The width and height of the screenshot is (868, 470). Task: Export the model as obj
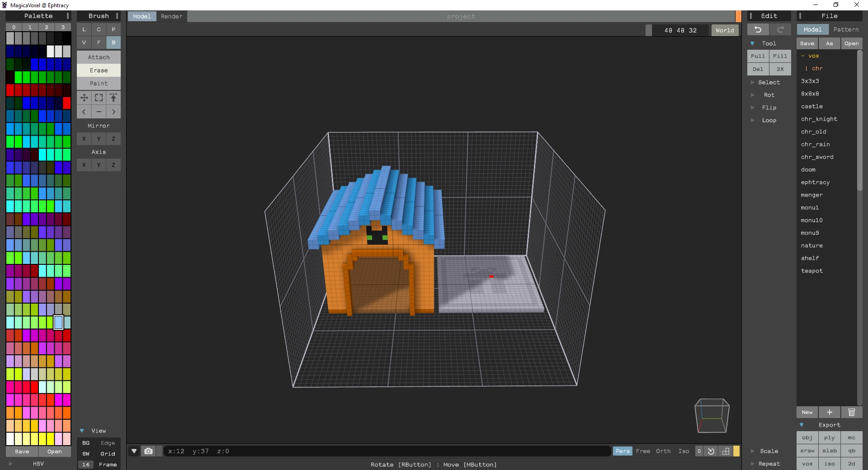point(807,437)
